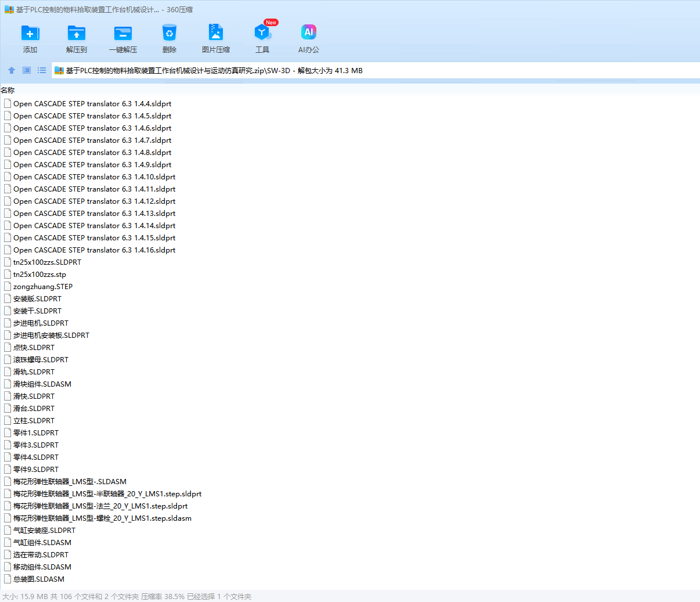Select the 滑轨.SLDPRT file name

pyautogui.click(x=34, y=372)
